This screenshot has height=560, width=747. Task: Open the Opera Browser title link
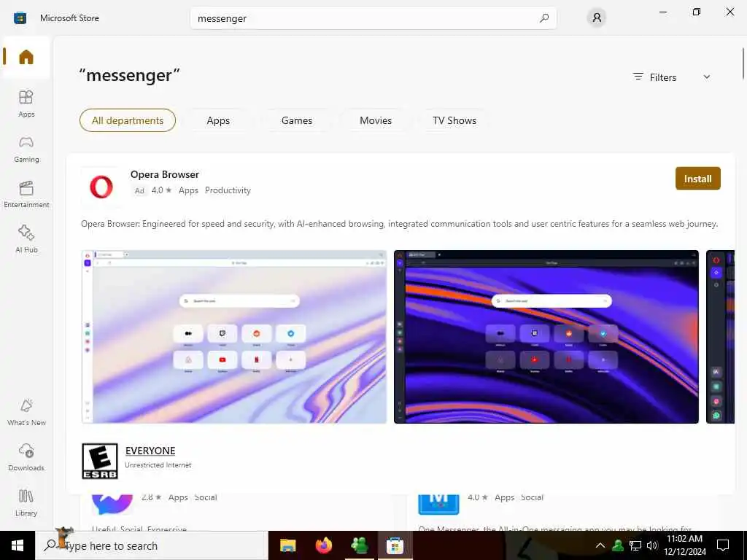165,174
